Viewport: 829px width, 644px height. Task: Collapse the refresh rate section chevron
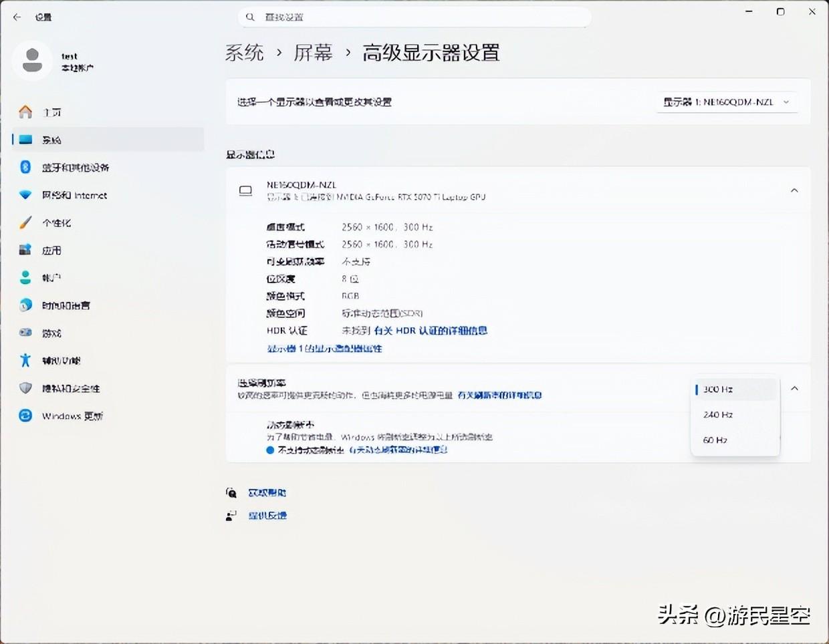[x=794, y=388]
